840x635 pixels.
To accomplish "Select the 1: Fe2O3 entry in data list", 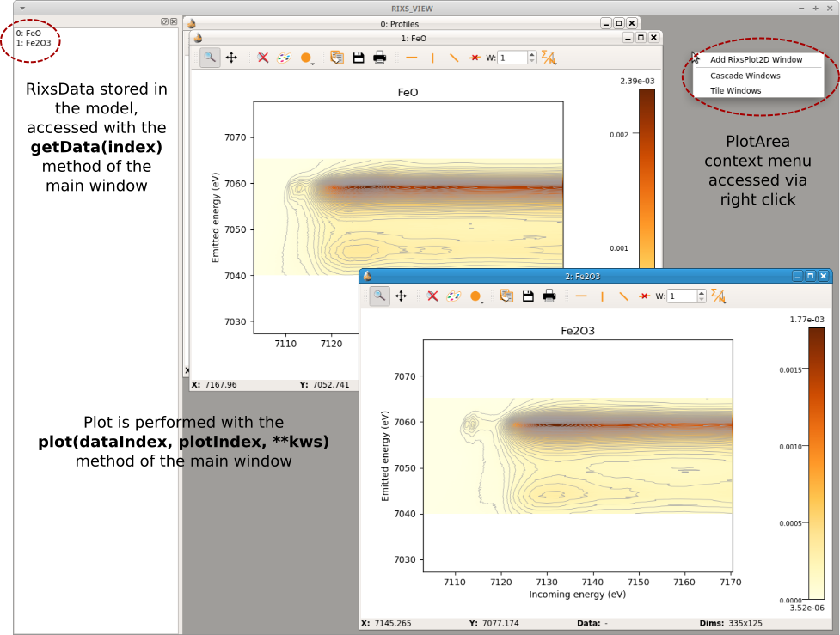I will pos(34,42).
